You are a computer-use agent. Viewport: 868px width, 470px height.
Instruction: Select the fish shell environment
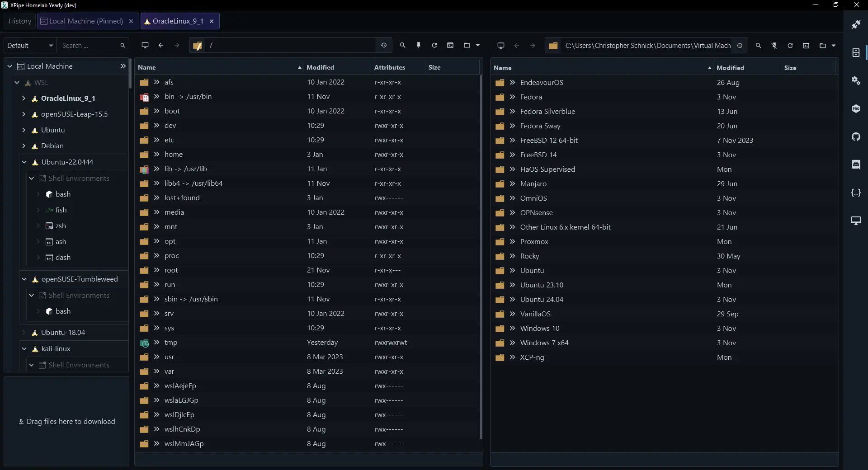tap(61, 210)
